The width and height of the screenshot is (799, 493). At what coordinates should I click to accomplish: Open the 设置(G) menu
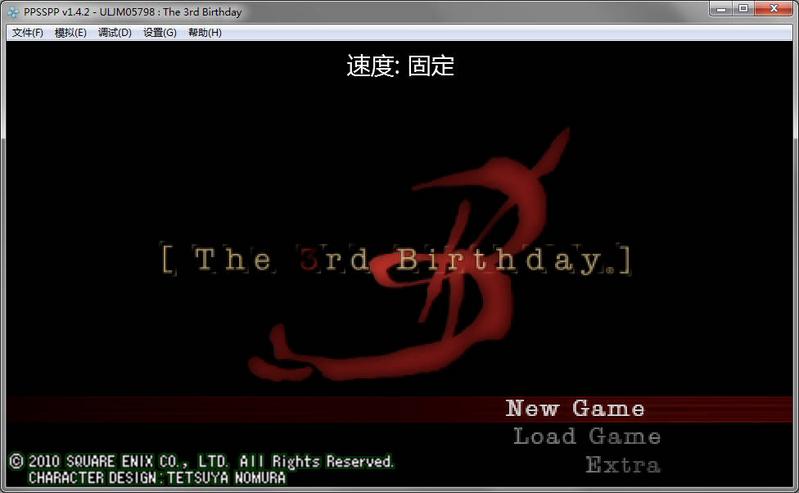click(159, 32)
